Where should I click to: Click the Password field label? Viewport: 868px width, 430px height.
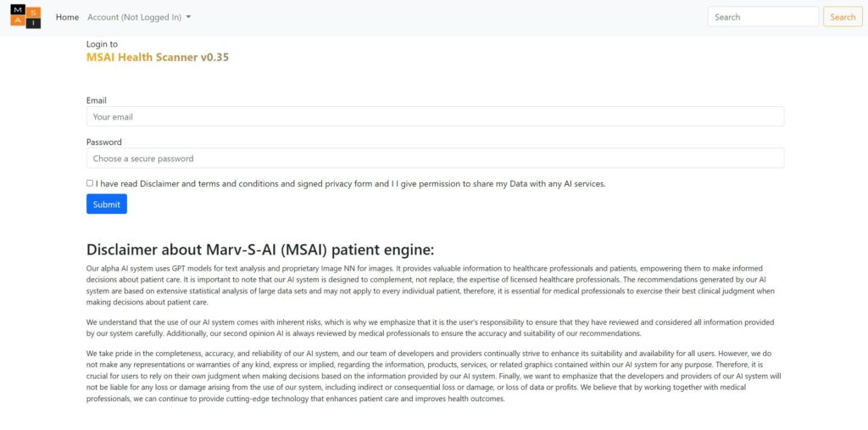104,142
